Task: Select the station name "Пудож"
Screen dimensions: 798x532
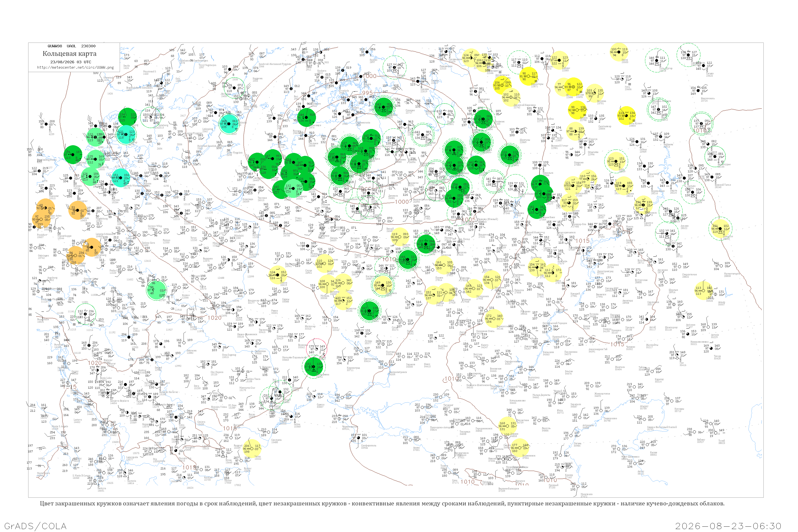Action: coord(450,122)
